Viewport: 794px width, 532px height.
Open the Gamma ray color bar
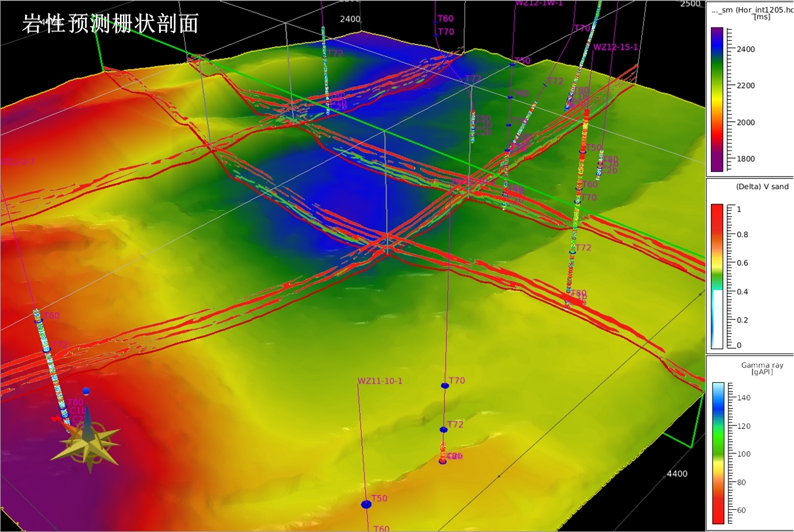click(717, 453)
